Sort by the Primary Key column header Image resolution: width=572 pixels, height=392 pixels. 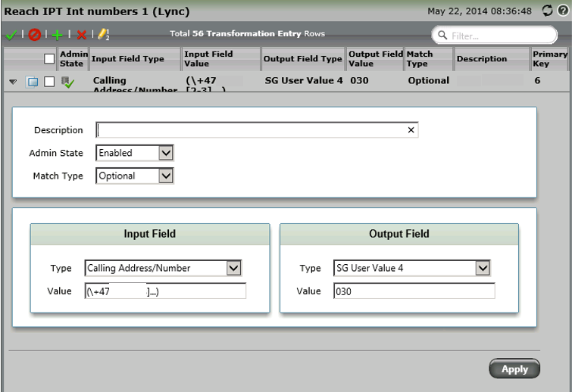coord(549,59)
